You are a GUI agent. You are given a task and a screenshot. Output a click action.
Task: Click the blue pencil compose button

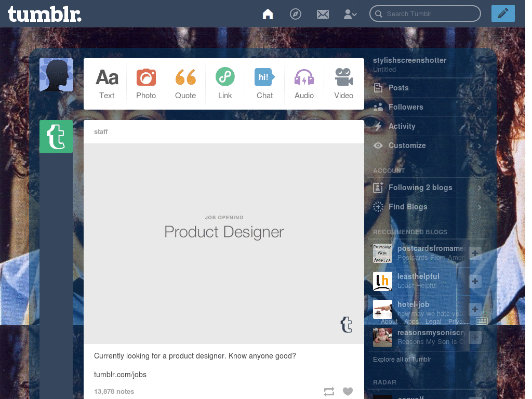[503, 14]
